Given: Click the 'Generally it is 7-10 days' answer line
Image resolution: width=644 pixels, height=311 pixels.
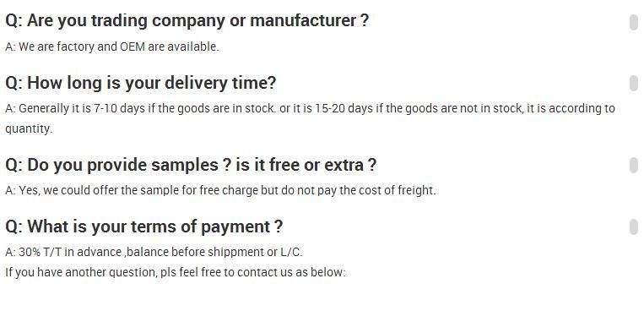Looking at the screenshot, I should (x=310, y=109).
